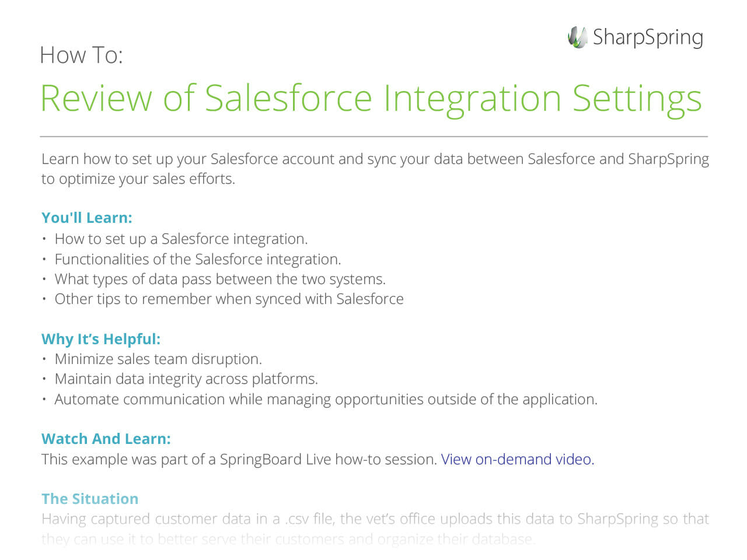747x560 pixels.
Task: Click the How To: heading
Action: coord(82,55)
